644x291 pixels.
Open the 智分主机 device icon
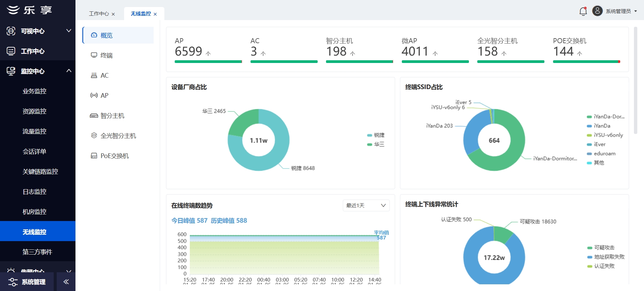[94, 116]
